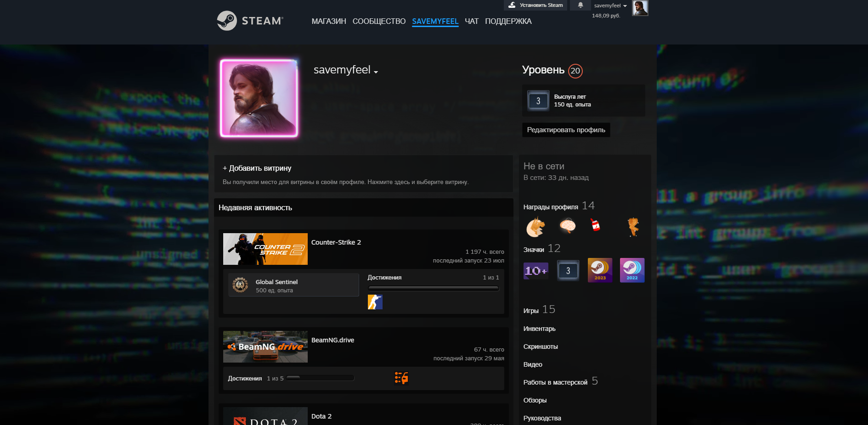Screen dimensions: 868x425
Task: Click the BeamNG.drive title link
Action: [x=333, y=340]
